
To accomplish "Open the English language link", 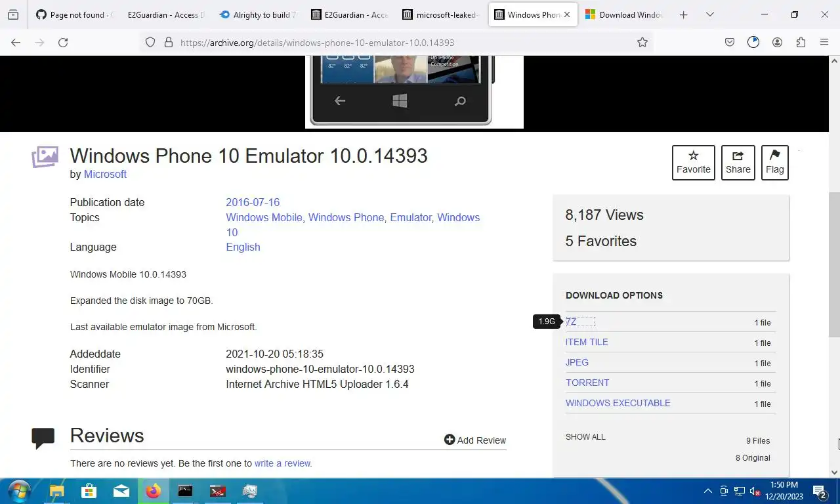I will pyautogui.click(x=243, y=247).
